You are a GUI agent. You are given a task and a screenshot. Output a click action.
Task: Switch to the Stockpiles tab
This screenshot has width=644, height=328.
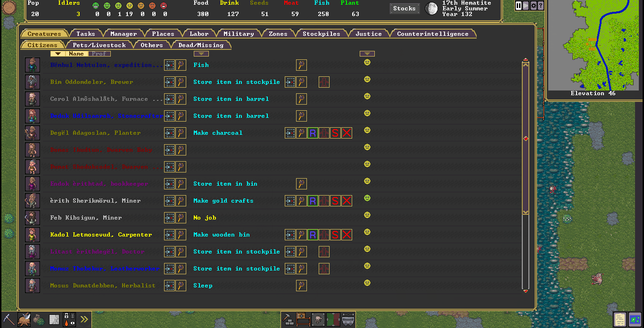coord(321,34)
